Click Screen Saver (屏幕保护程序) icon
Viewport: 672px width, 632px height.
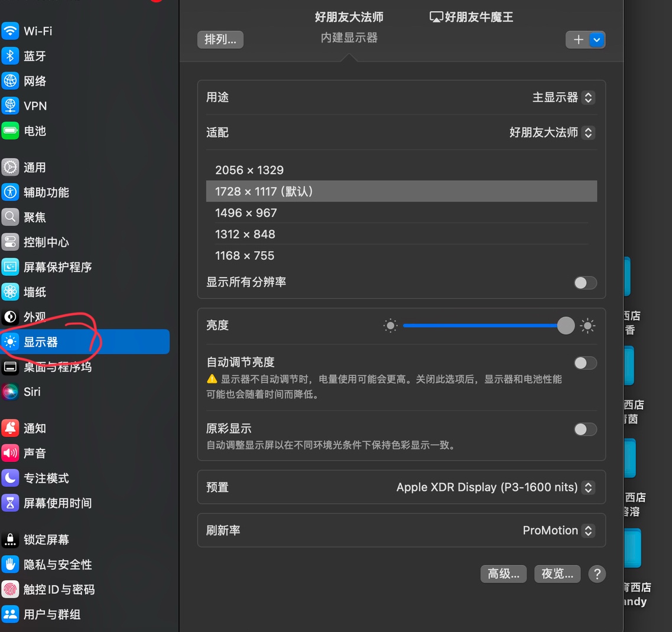[10, 267]
